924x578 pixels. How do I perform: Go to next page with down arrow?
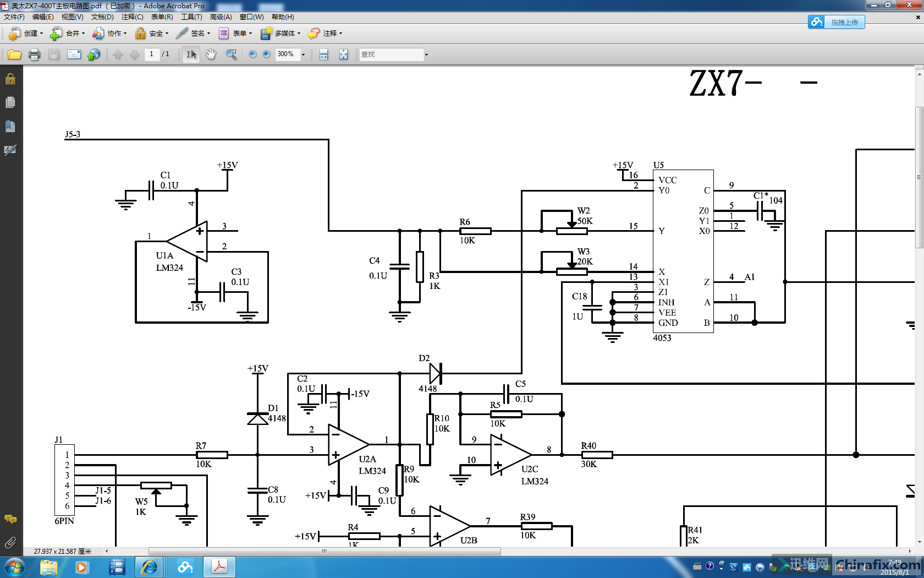click(x=134, y=54)
